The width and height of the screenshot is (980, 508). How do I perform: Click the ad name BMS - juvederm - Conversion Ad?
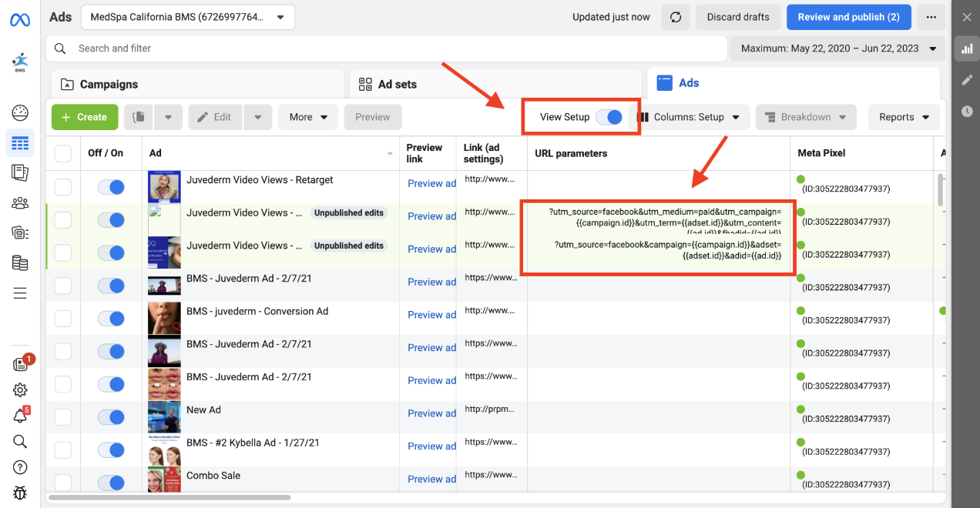[257, 312]
